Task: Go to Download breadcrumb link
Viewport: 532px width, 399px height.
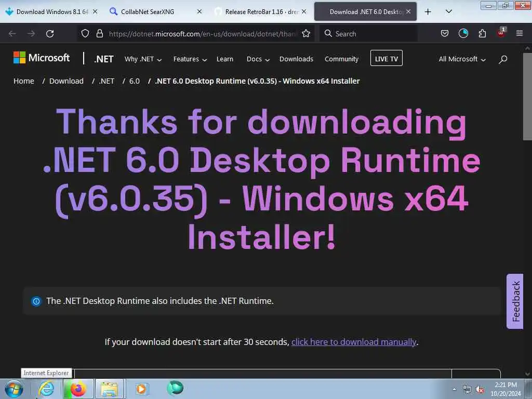Action: pos(66,81)
